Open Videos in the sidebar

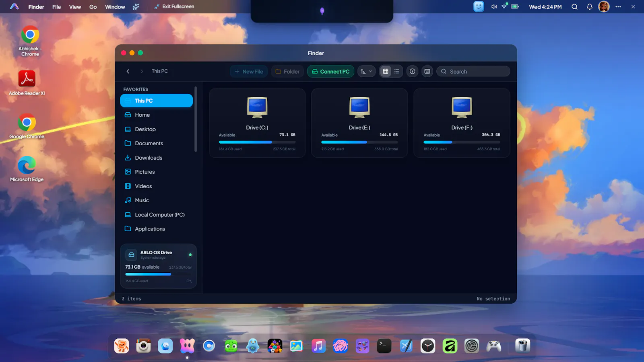157,186
